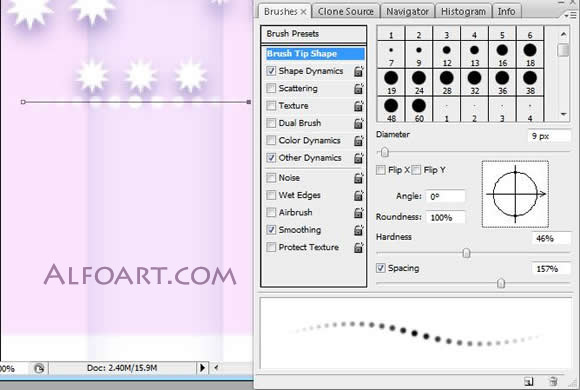Open the Brushes panel options menu
Image resolution: width=580 pixels, height=390 pixels.
coord(570,15)
